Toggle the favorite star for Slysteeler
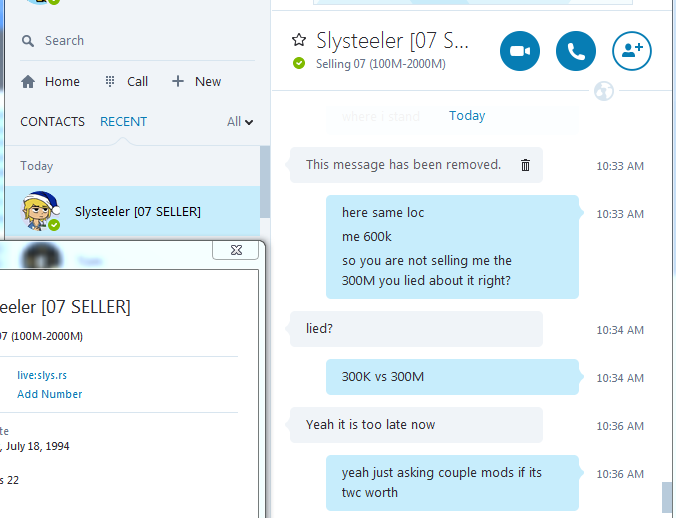This screenshot has height=518, width=676. 299,40
